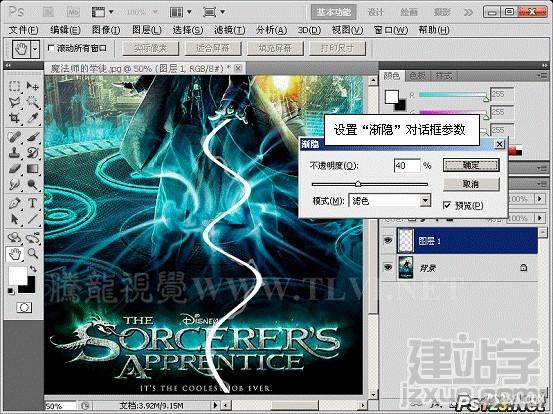Expand the Hand tool preset picker arrow
This screenshot has height=414, width=553.
[x=35, y=49]
